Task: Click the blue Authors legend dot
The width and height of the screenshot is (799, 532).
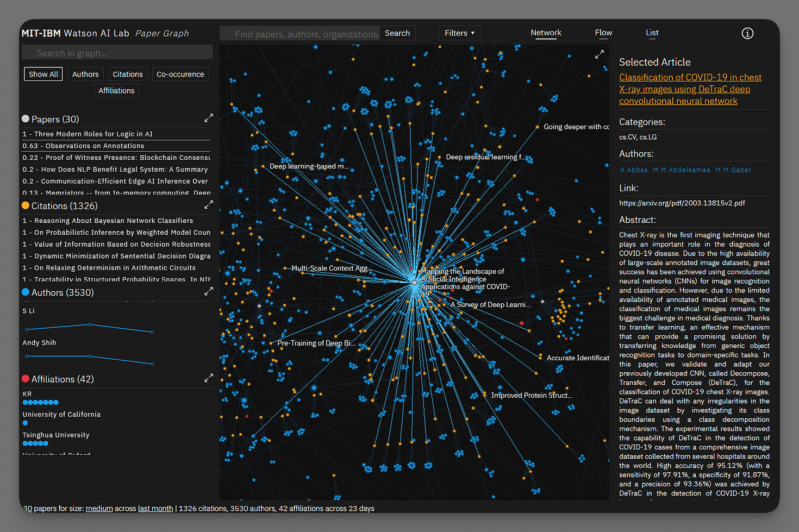Action: coord(26,292)
